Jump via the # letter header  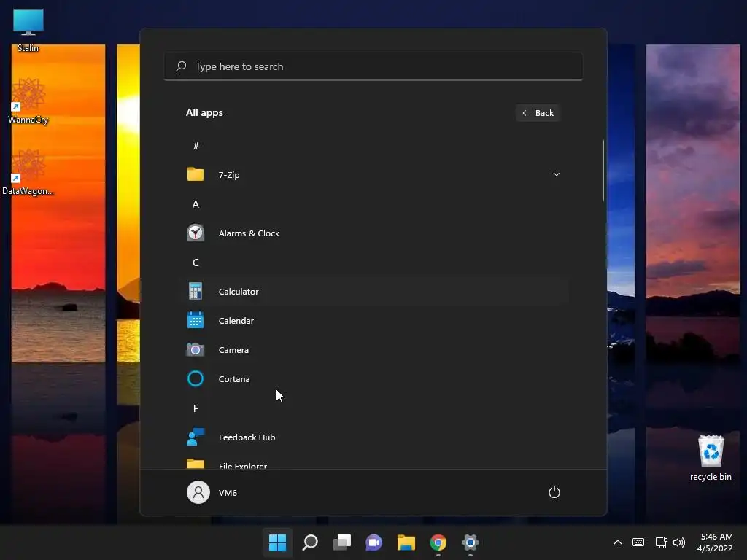pos(196,145)
